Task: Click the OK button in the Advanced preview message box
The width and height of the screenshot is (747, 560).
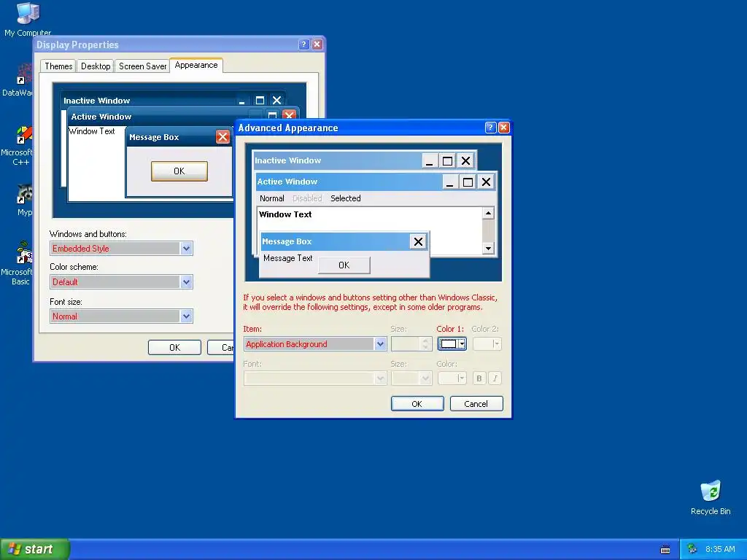Action: [344, 265]
